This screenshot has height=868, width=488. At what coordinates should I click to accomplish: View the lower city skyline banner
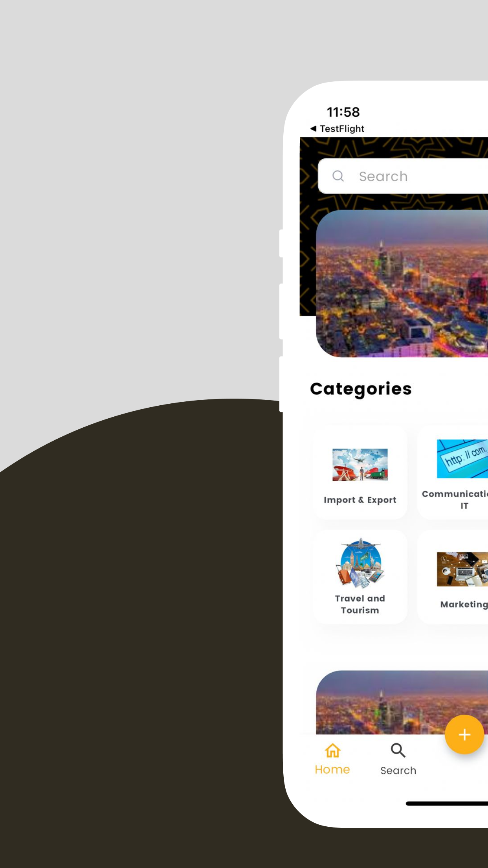[x=402, y=702]
